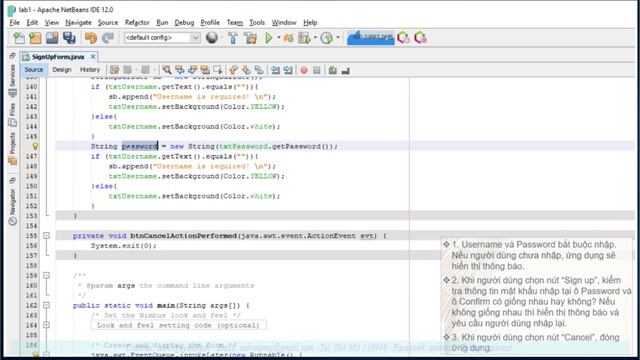Run the project with the green arrow
Screen dimensions: 640x360
coord(269,38)
